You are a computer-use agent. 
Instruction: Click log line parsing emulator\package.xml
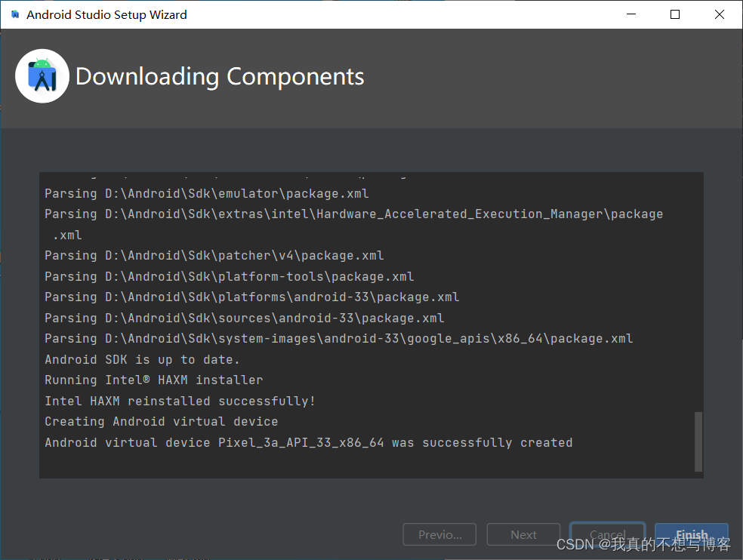pyautogui.click(x=207, y=193)
